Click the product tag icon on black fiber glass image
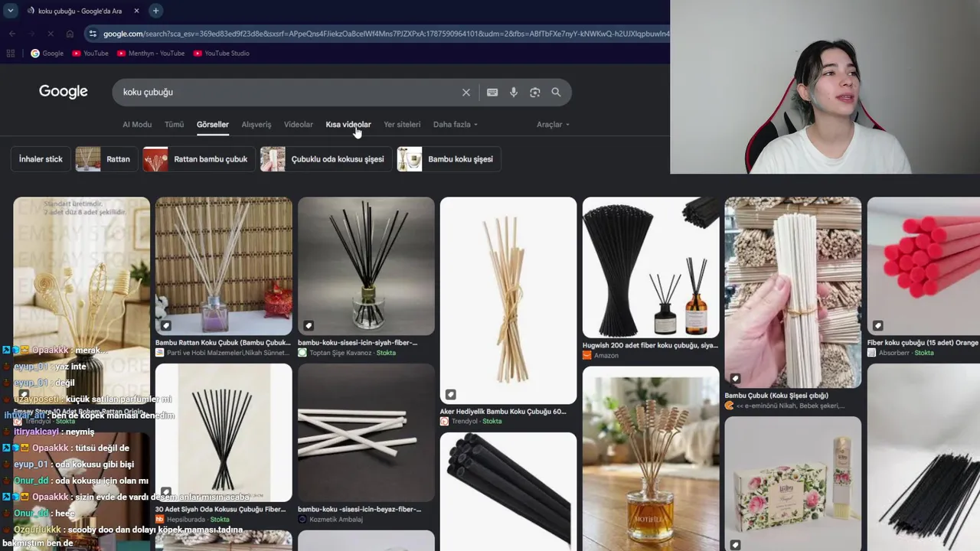The height and width of the screenshot is (551, 980). coord(309,325)
